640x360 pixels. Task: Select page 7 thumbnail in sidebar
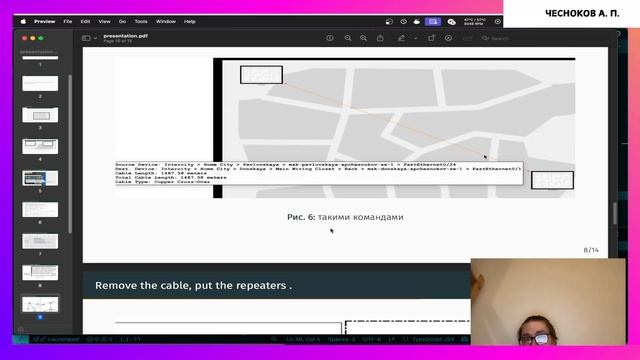tap(40, 241)
